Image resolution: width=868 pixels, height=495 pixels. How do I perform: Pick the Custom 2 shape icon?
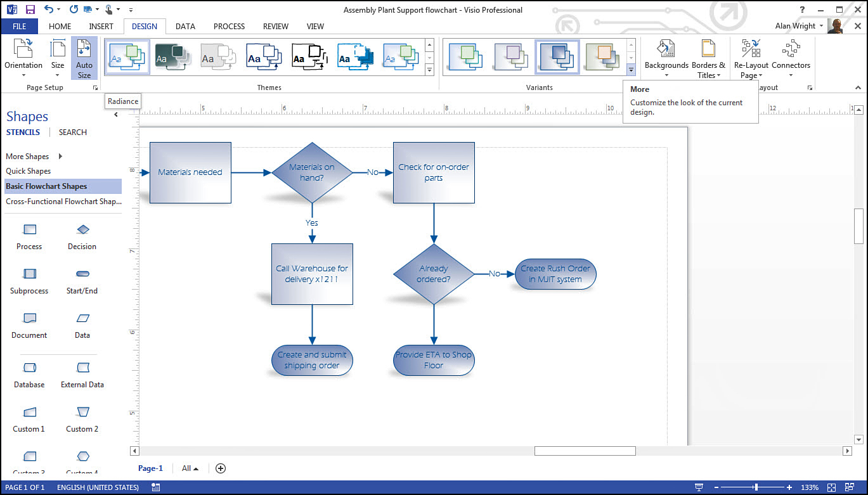[82, 412]
